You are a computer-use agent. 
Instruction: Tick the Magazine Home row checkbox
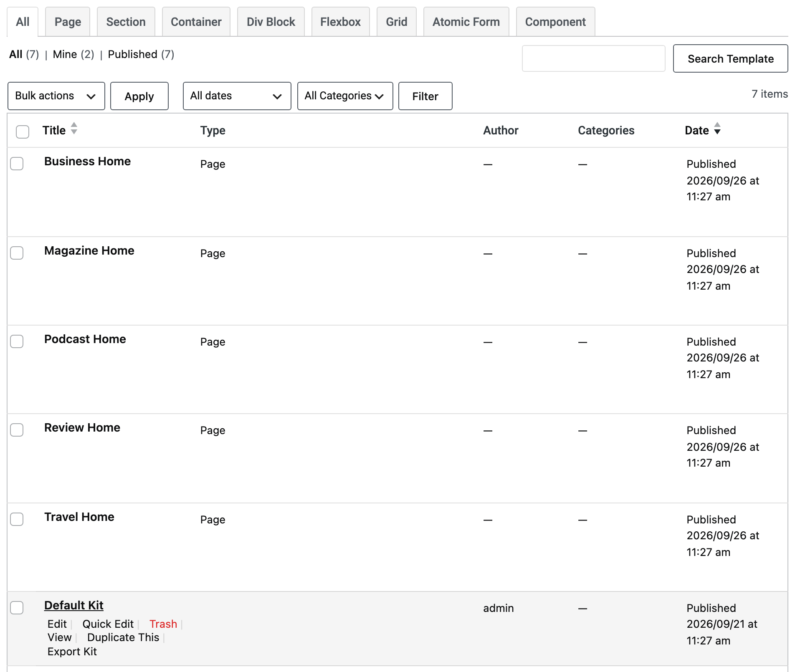click(x=17, y=253)
